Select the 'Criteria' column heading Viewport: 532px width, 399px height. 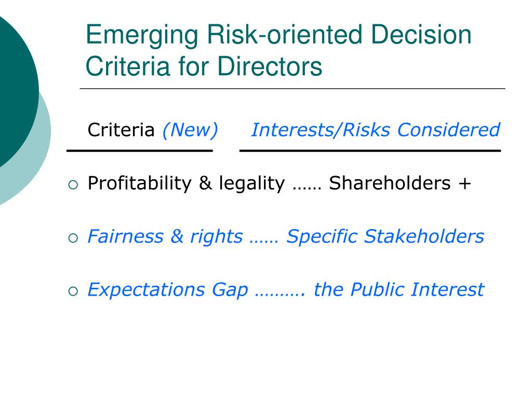click(x=121, y=130)
